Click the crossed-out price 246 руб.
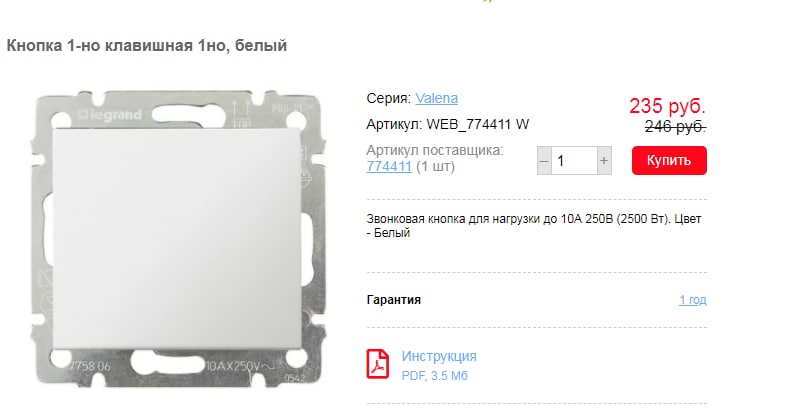The width and height of the screenshot is (803, 416). point(675,127)
